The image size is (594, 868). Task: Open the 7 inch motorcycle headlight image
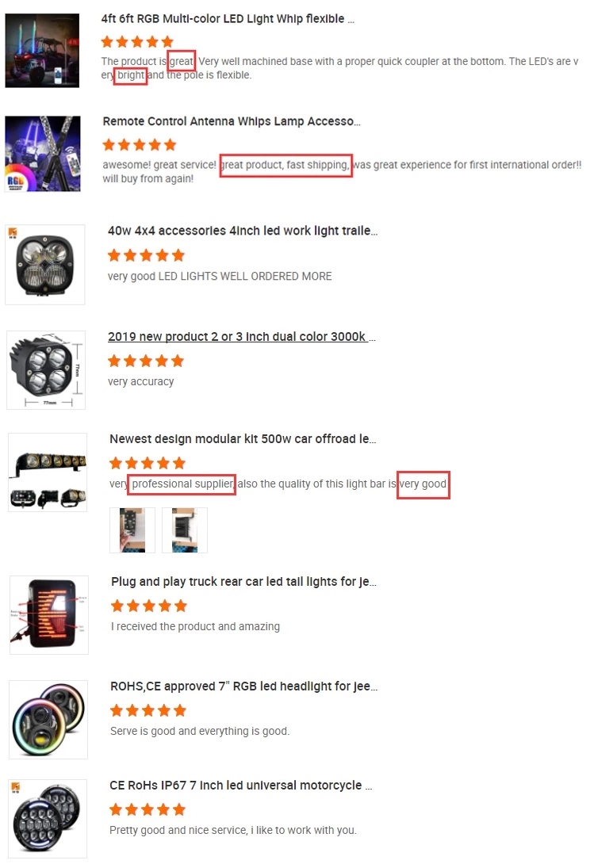[48, 819]
